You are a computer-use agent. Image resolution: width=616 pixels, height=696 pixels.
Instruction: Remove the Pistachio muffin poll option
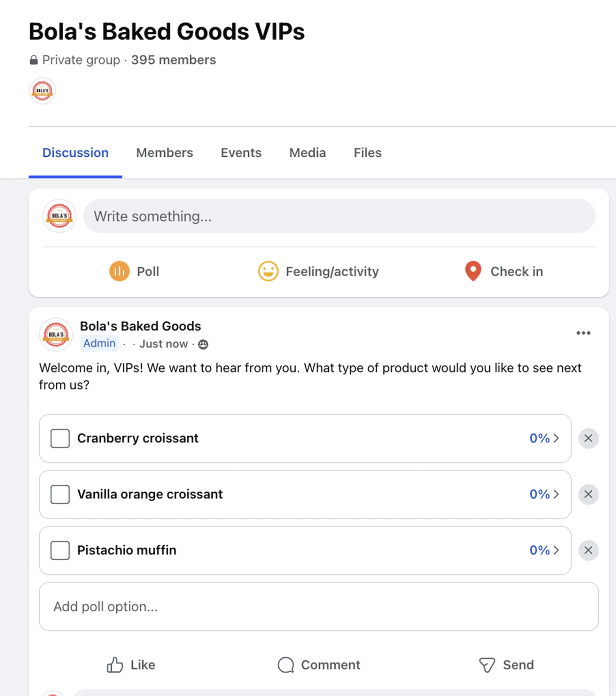[588, 550]
